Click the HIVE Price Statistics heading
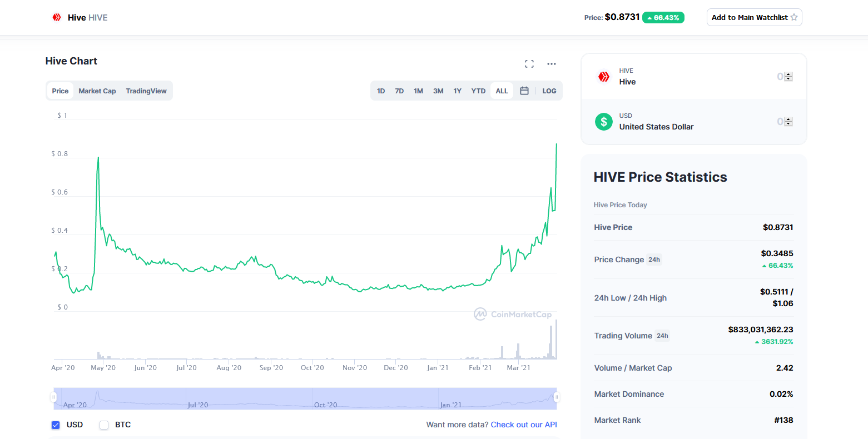Viewport: 868px width, 439px height. coord(660,177)
